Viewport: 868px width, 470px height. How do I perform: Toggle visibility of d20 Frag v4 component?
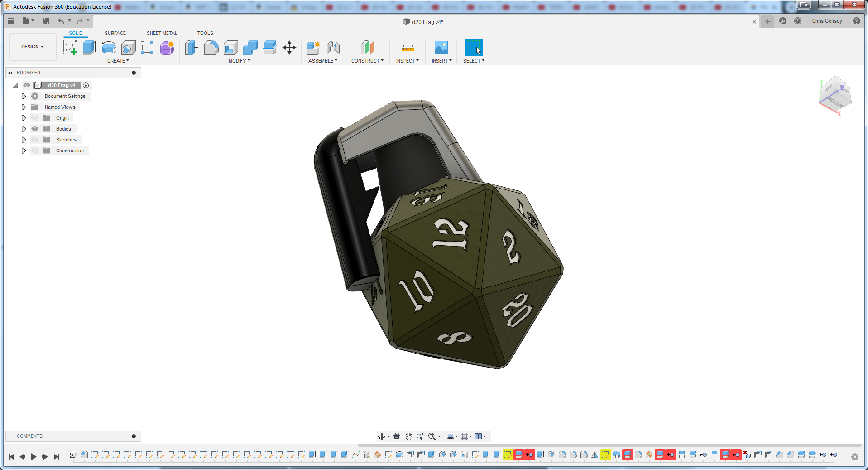27,85
